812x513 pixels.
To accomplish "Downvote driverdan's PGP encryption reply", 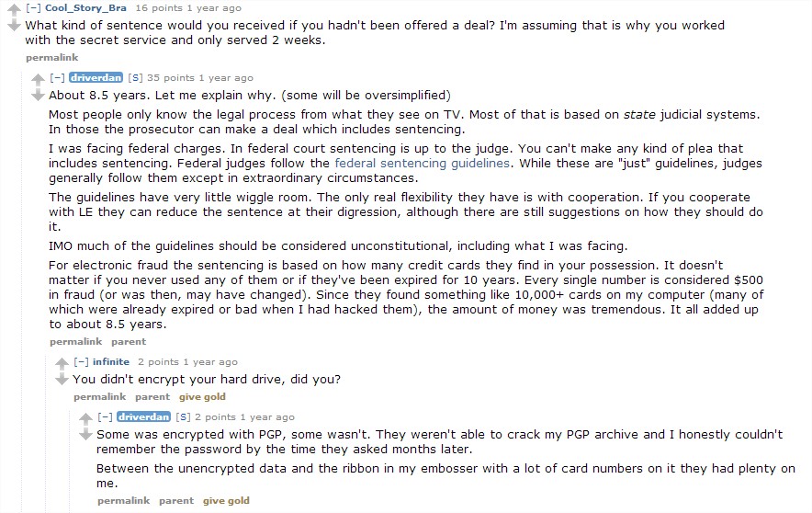I will coord(85,434).
